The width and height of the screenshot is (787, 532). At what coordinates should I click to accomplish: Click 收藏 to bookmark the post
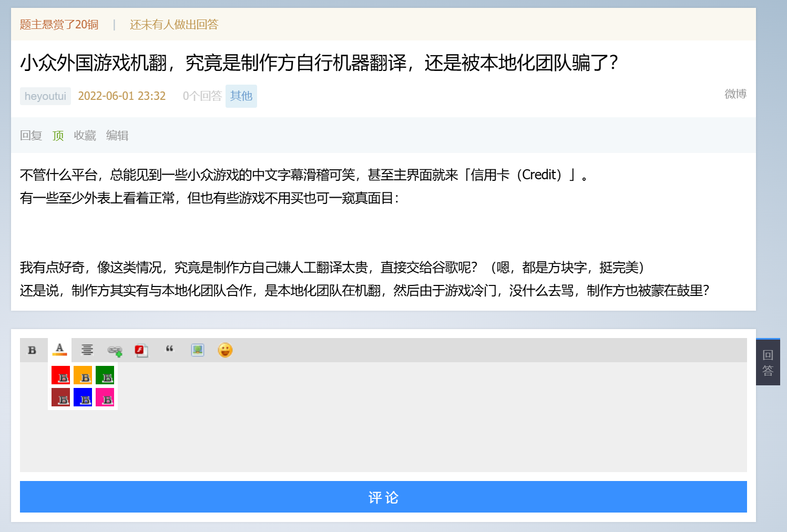85,136
